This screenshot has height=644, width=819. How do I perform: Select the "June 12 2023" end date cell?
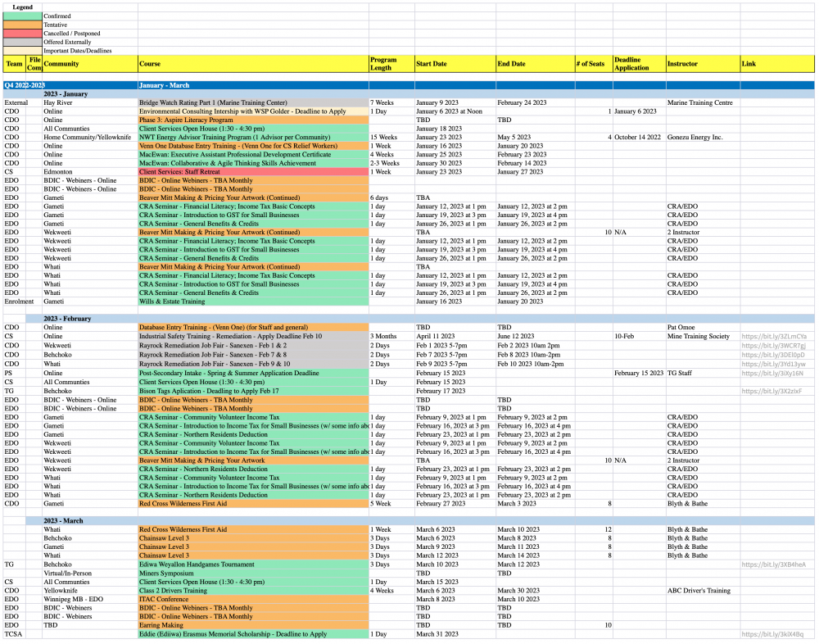pyautogui.click(x=536, y=337)
